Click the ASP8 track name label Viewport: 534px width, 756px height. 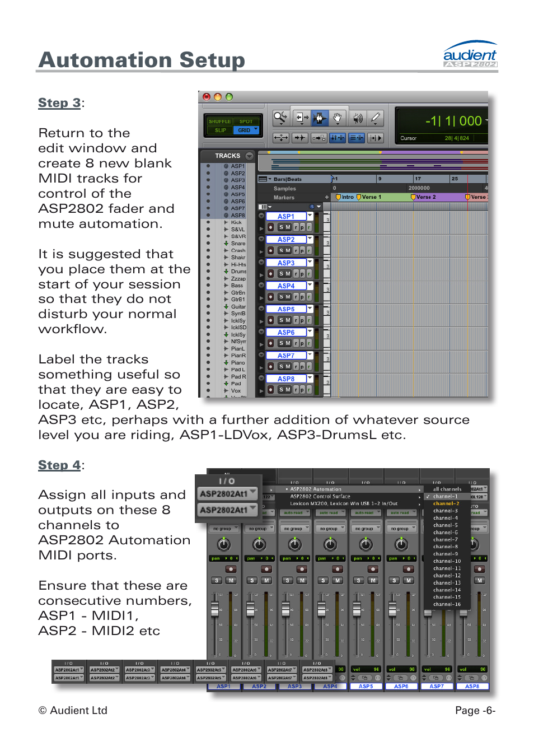click(x=286, y=379)
